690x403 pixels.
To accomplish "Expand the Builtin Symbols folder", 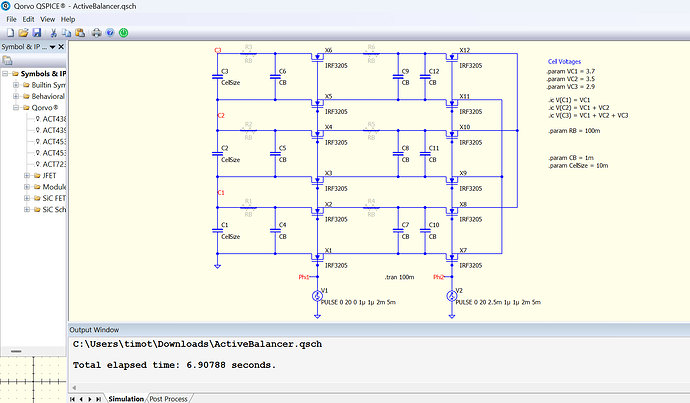I will (16, 85).
